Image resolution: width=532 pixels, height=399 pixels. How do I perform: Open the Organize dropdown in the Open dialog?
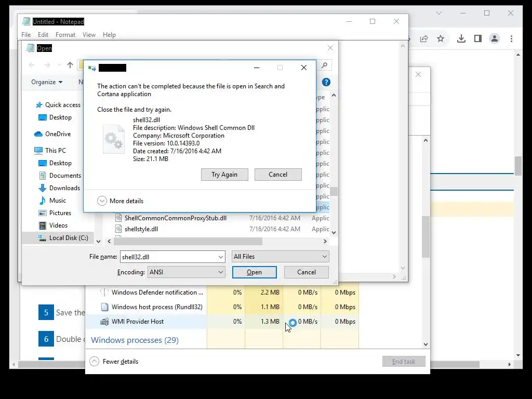pos(46,82)
